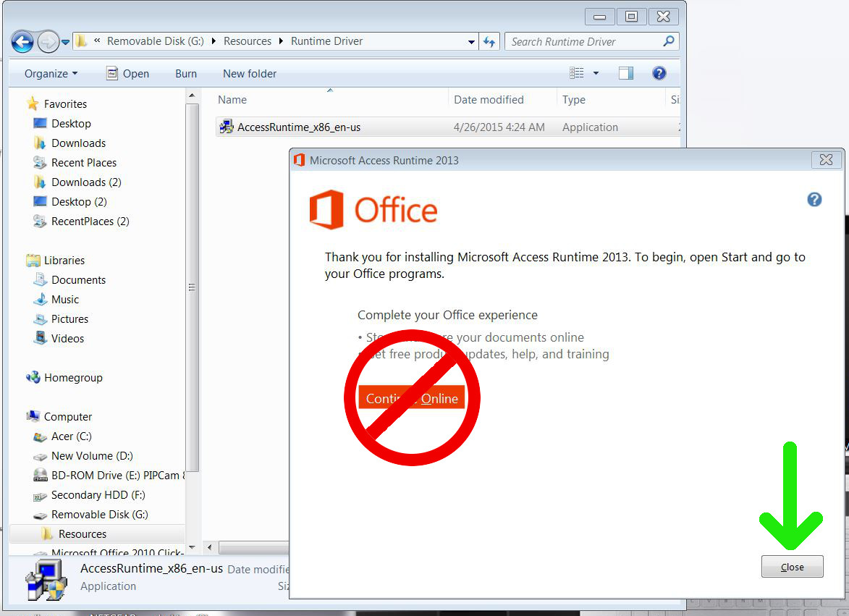Open the Music library

[65, 300]
